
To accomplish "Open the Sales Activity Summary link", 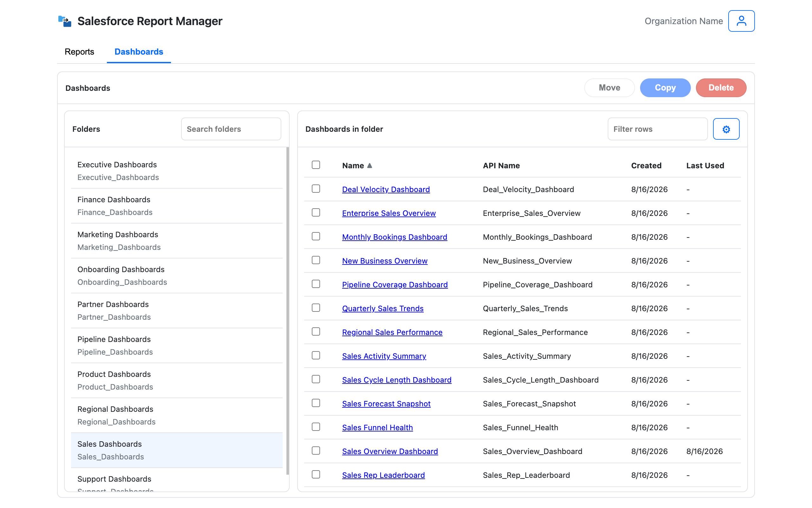I will [x=384, y=357].
